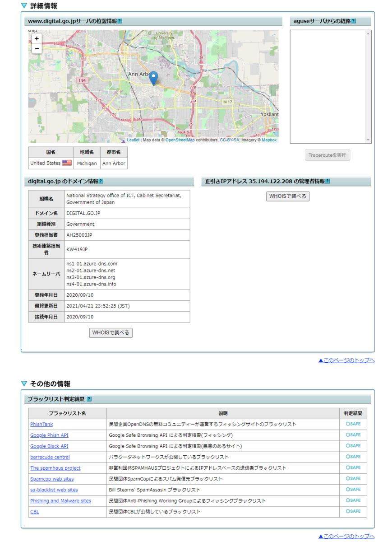Open the CBL blacklist link
The height and width of the screenshot is (542, 392).
35,512
